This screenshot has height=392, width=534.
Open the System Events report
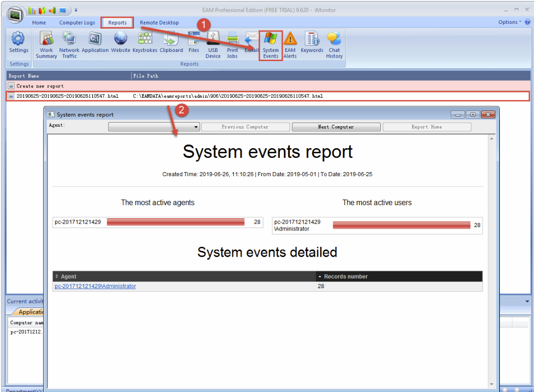pyautogui.click(x=271, y=45)
